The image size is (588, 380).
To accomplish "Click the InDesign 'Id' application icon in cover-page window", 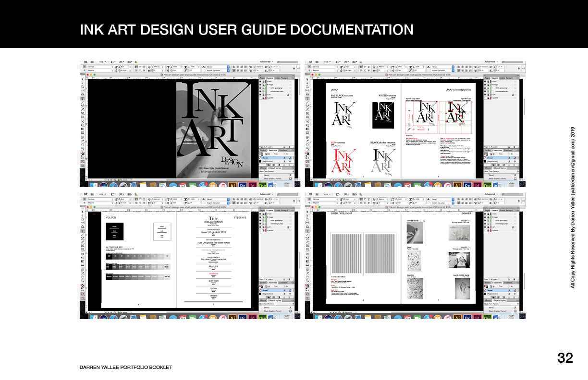I will [x=86, y=62].
